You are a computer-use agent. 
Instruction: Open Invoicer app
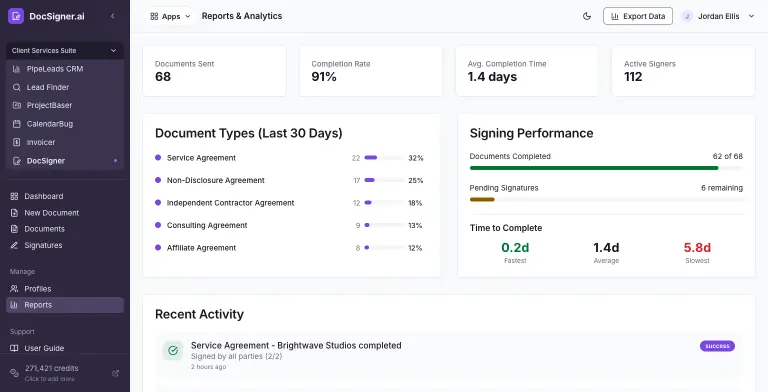click(x=65, y=142)
